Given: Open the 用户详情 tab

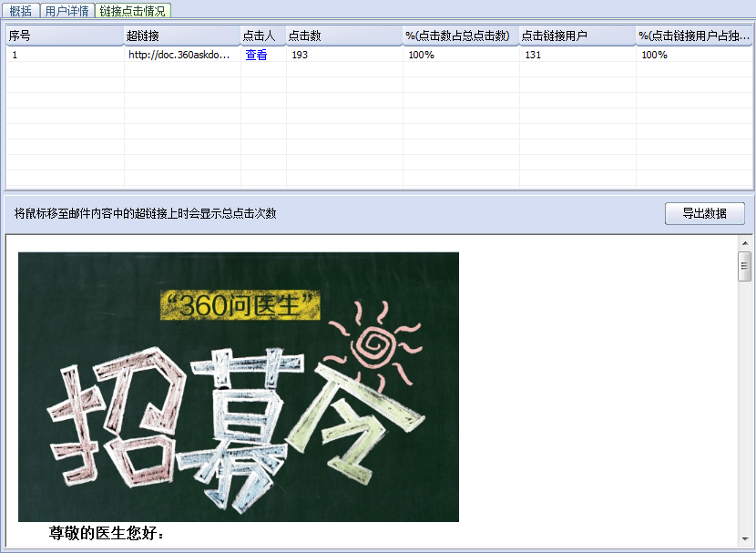Looking at the screenshot, I should click(67, 11).
